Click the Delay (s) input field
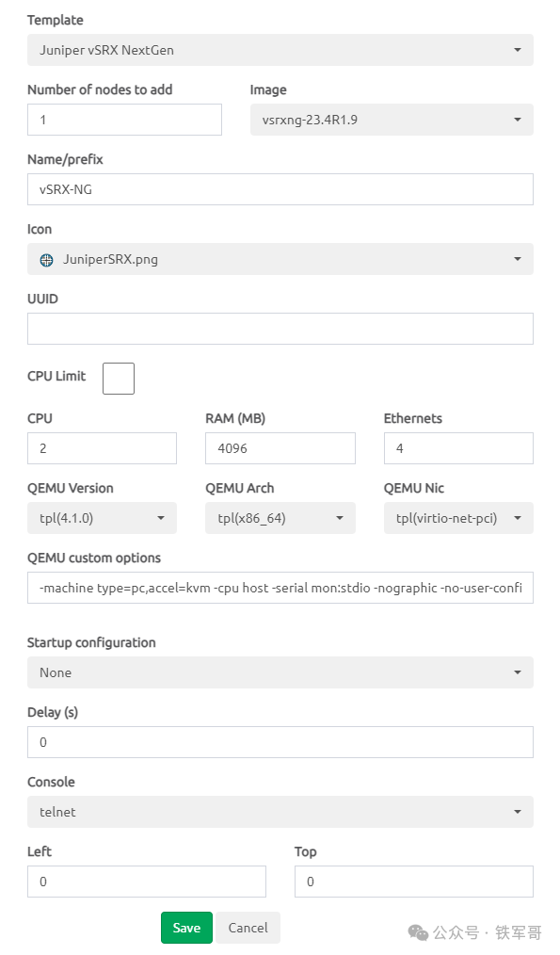This screenshot has width=560, height=955. (x=280, y=742)
